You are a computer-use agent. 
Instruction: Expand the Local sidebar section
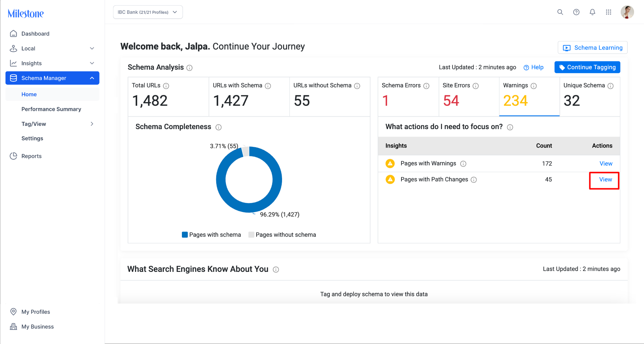[x=52, y=48]
